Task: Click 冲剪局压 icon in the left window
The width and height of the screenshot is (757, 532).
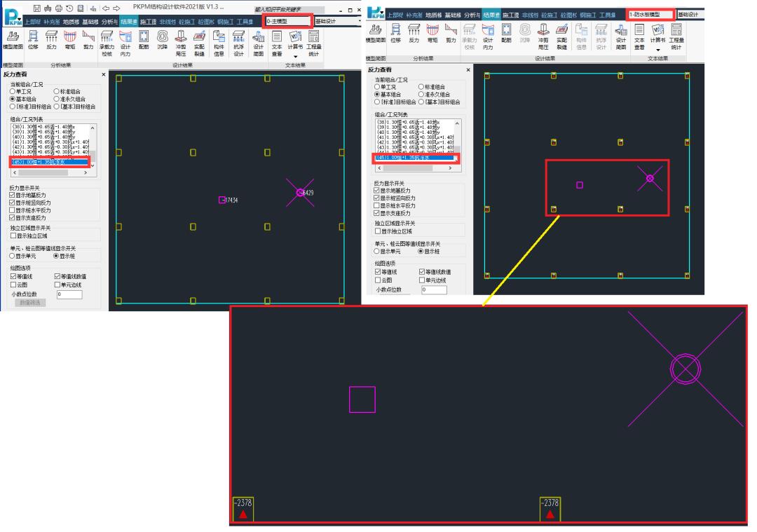Action: tap(181, 43)
